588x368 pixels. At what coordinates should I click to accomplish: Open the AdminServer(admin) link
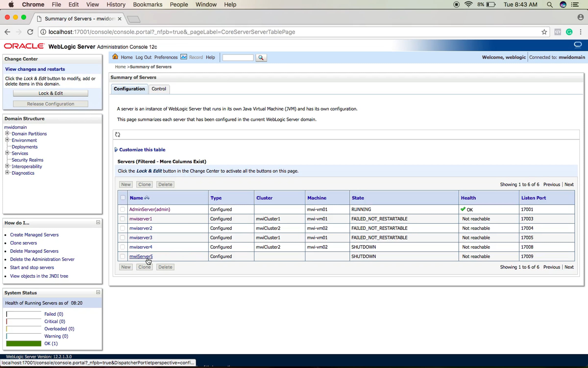pos(150,209)
